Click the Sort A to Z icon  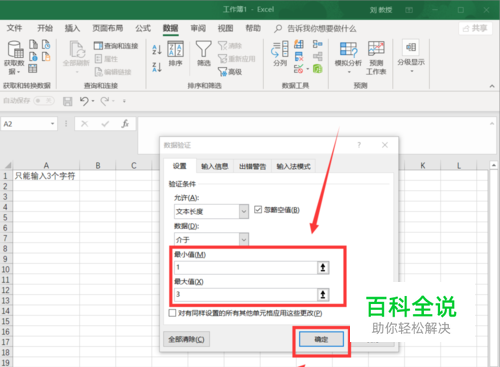coord(157,50)
